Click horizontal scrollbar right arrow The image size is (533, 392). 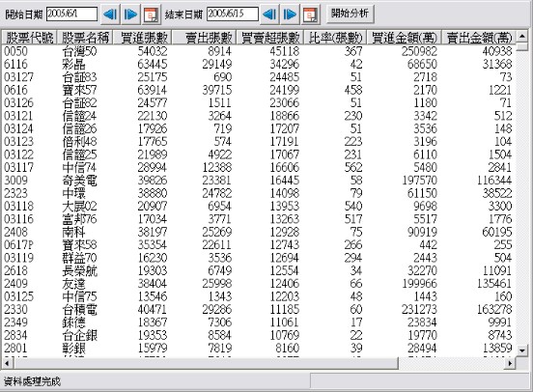point(510,363)
